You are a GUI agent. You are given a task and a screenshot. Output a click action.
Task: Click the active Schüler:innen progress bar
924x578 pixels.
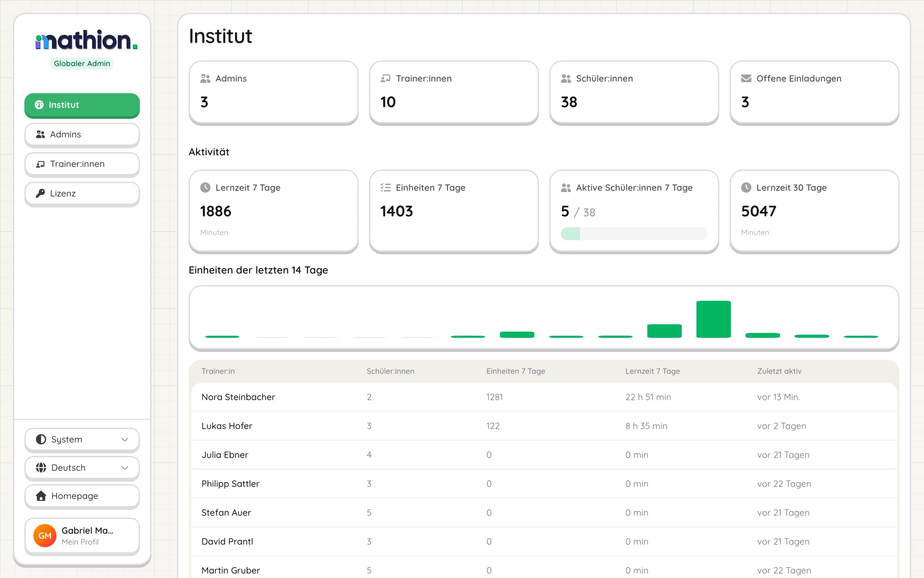(634, 233)
